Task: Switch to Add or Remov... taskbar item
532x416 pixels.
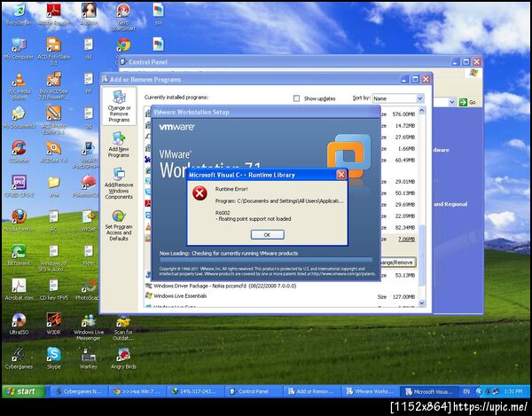Action: 312,391
